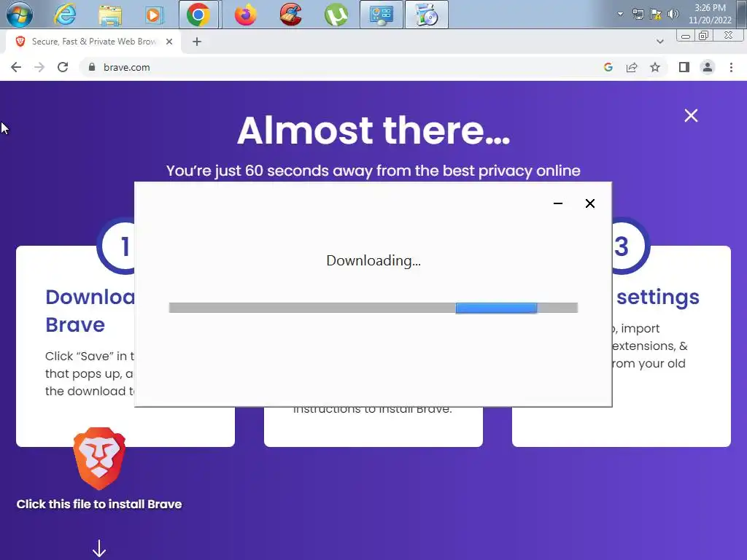747x560 pixels.
Task: Click the download progress bar
Action: tap(373, 308)
